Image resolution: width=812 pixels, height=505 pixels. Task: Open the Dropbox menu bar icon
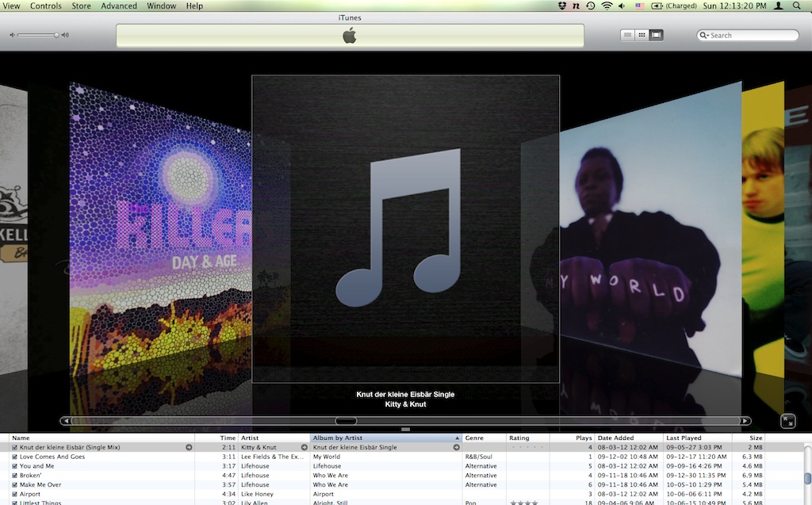562,6
